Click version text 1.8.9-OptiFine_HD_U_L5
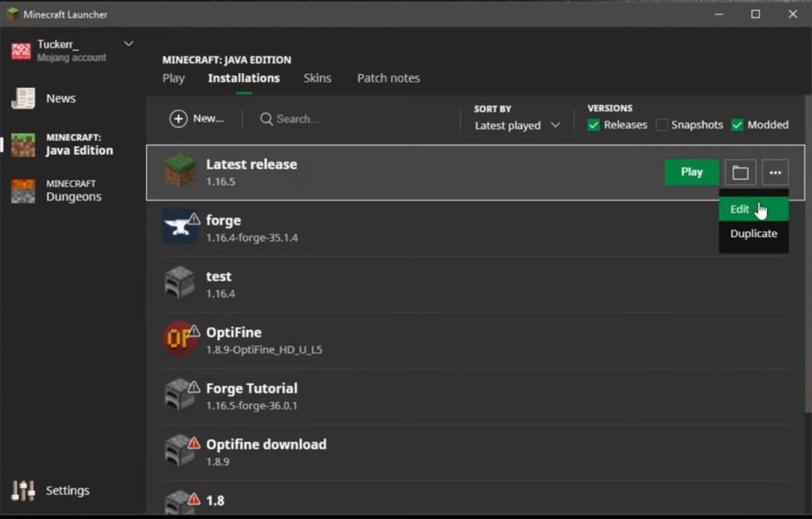The image size is (812, 519). pos(264,350)
